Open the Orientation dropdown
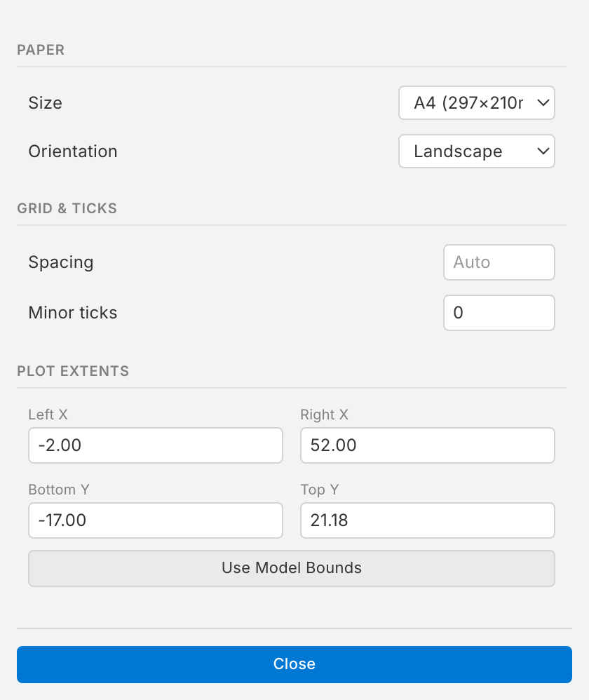 pos(477,152)
